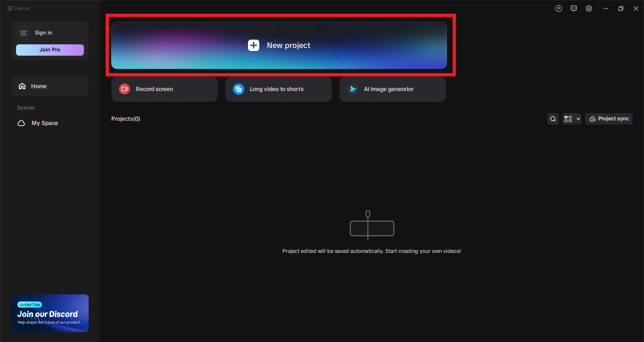Restore down the CapCut window

621,8
